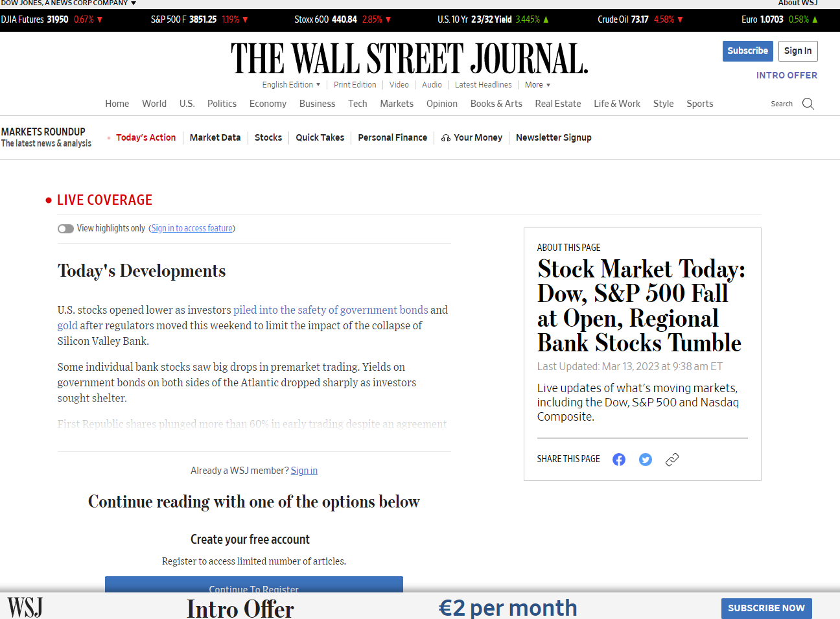Open the Stocks tab

pyautogui.click(x=268, y=137)
